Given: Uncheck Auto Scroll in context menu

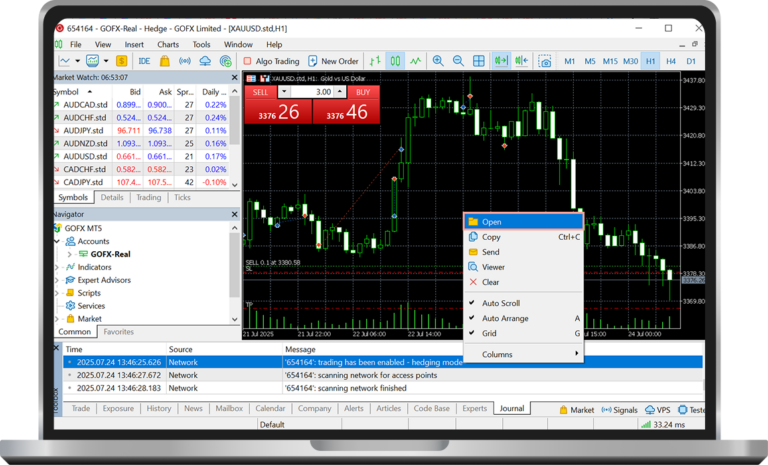Looking at the screenshot, I should 523,303.
